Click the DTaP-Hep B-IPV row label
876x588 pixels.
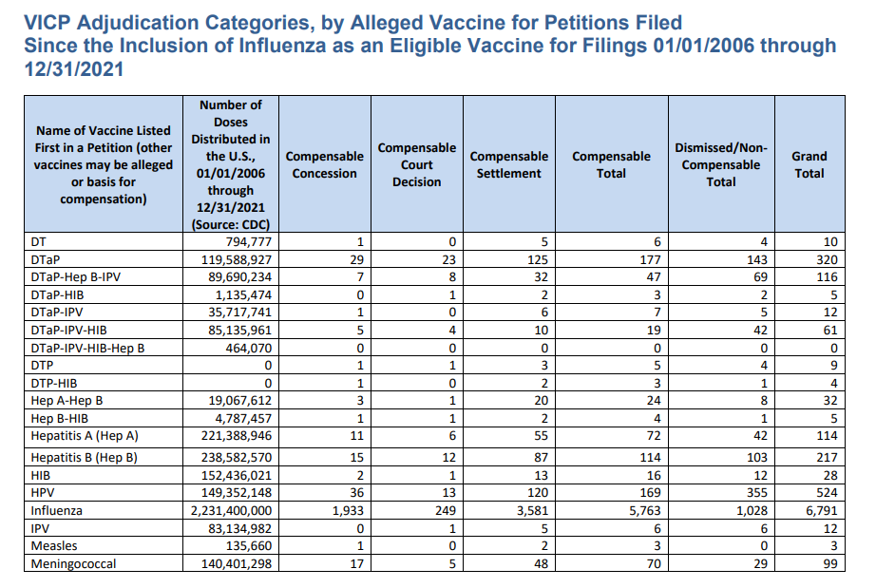pyautogui.click(x=73, y=275)
